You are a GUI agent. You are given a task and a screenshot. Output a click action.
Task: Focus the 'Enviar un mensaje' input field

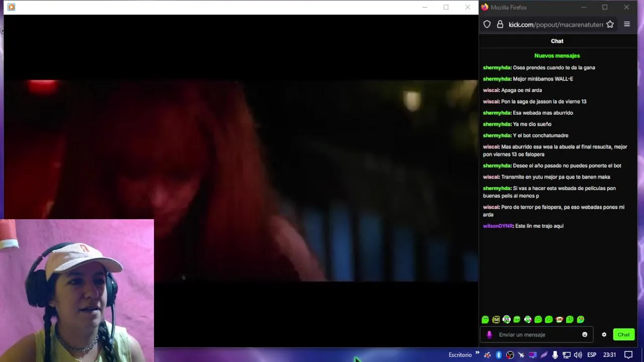537,334
